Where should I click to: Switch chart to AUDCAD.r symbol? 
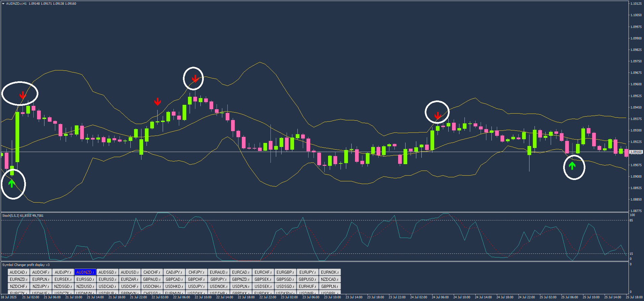coord(19,272)
